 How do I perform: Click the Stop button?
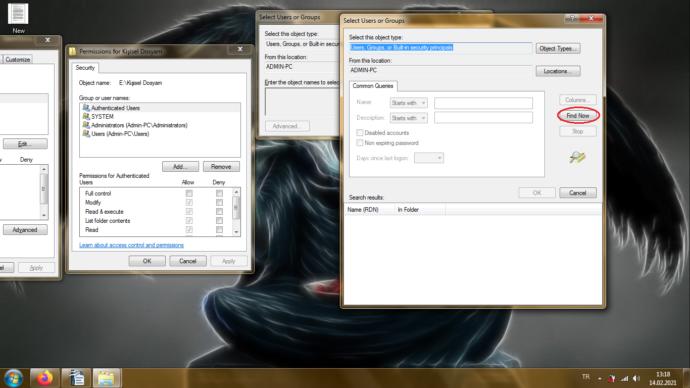click(x=578, y=132)
